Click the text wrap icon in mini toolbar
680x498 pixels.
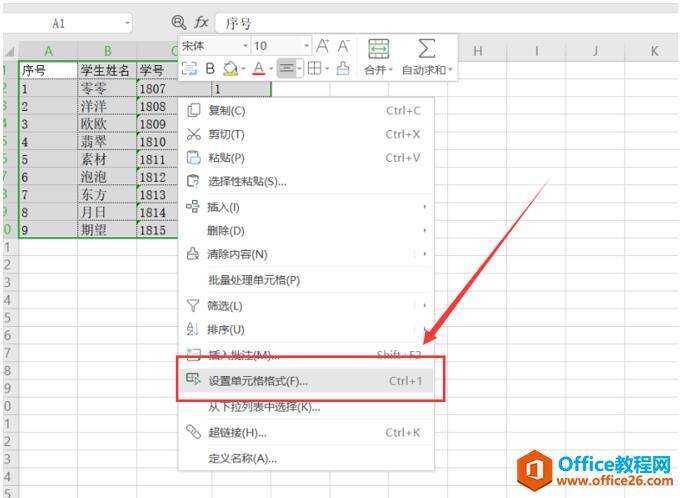pos(189,68)
